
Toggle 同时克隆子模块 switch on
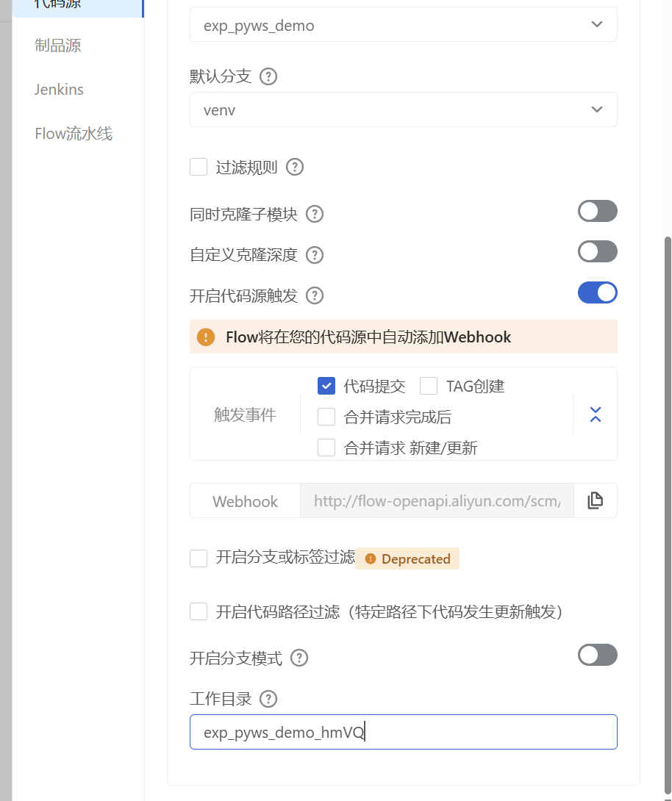(x=598, y=211)
